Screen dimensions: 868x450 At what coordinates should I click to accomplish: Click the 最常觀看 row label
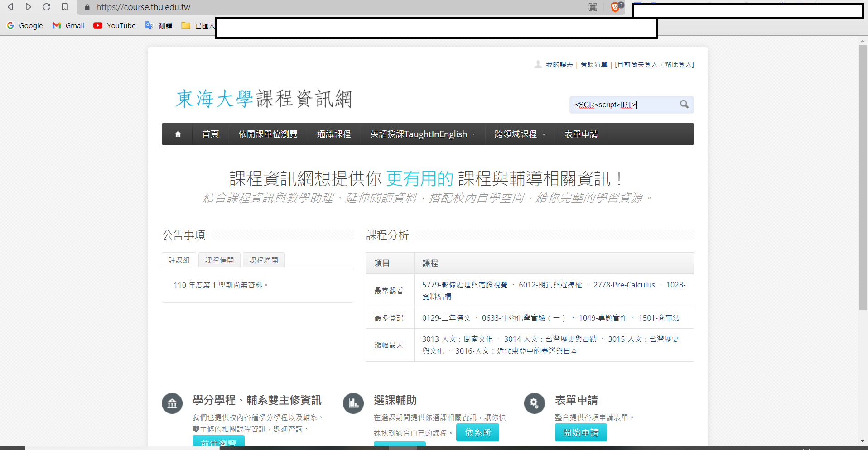389,291
